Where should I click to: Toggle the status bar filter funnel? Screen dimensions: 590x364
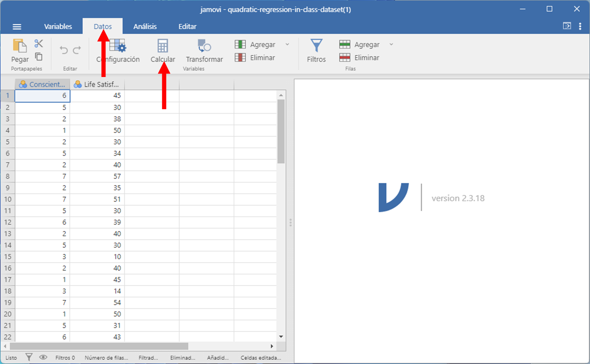pos(29,357)
